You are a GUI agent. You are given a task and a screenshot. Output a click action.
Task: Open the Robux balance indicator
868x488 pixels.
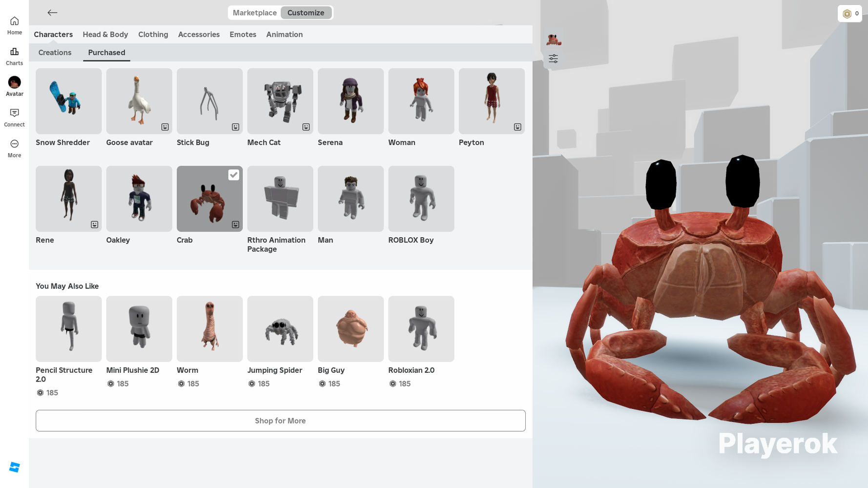(x=849, y=14)
